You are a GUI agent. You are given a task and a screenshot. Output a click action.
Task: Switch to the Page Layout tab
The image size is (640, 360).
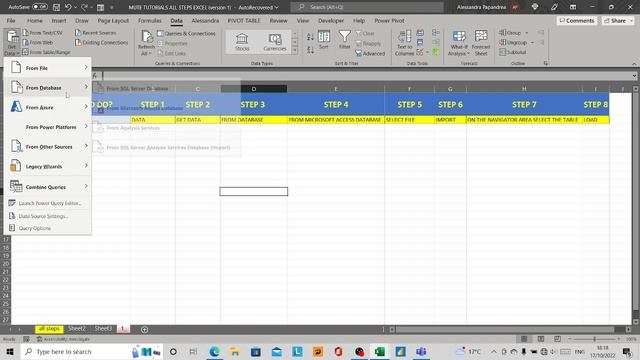[113, 20]
